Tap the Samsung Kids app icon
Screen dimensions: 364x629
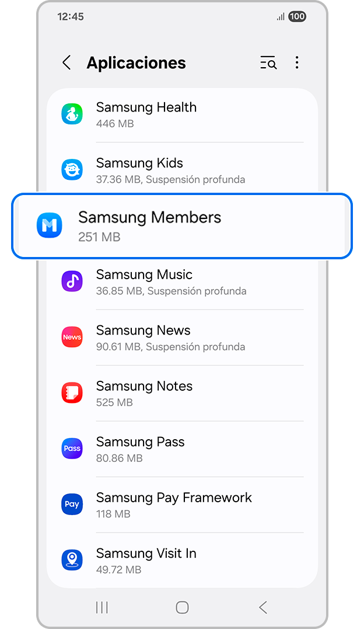72,170
